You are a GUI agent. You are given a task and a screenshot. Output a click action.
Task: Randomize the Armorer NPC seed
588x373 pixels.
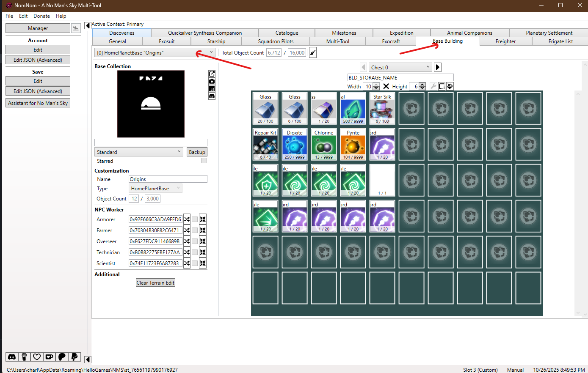tap(187, 219)
